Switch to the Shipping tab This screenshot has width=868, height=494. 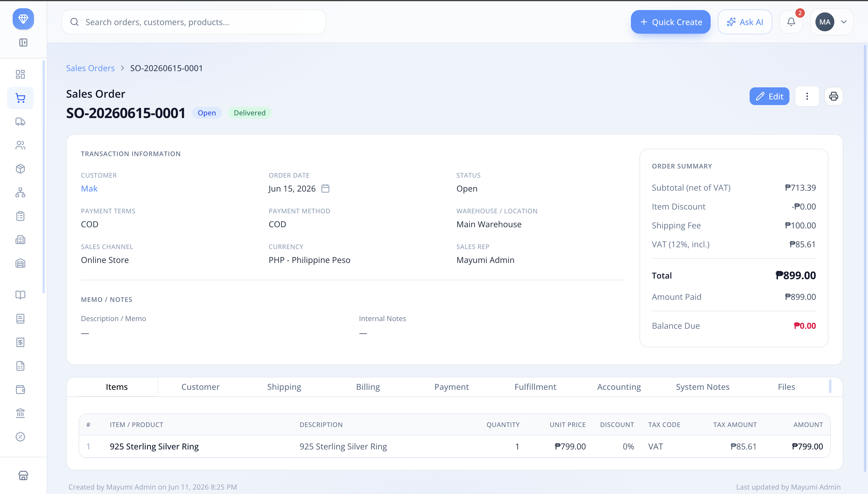coord(284,387)
